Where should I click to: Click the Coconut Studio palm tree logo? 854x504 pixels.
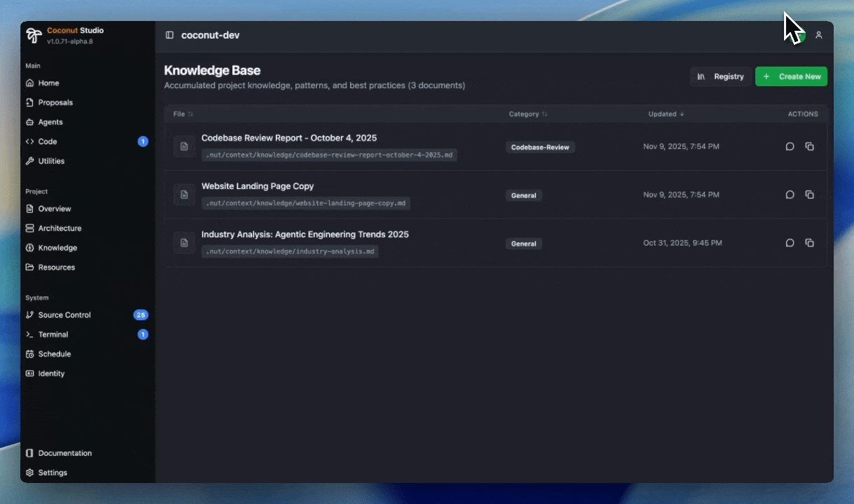[34, 36]
